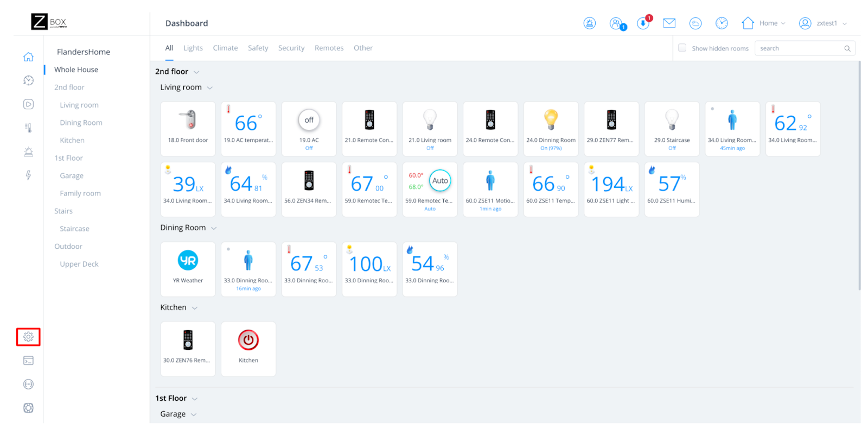Switch to the Other tab
This screenshot has height=441, width=868.
363,48
